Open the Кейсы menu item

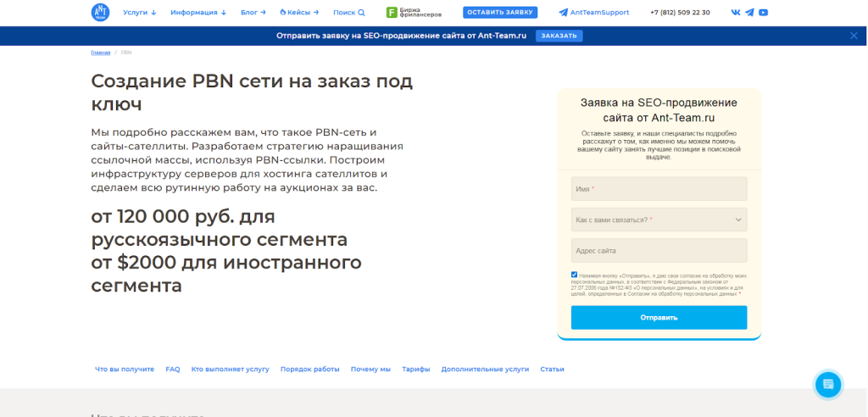point(303,13)
